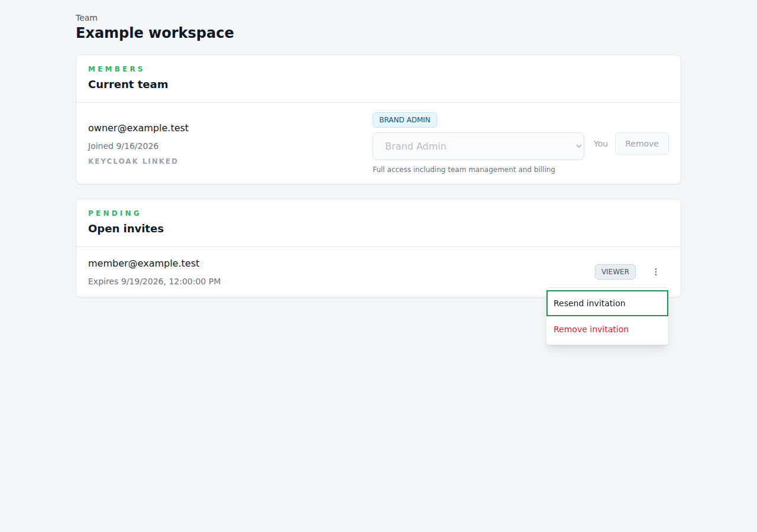This screenshot has height=532, width=757.
Task: Click the Open invites heading
Action: pos(126,229)
